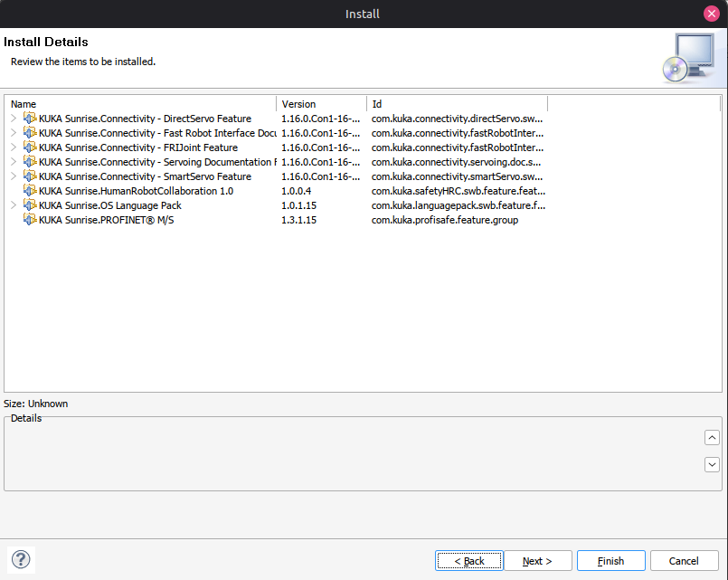Click version 1.0.1.15 cell

click(299, 205)
